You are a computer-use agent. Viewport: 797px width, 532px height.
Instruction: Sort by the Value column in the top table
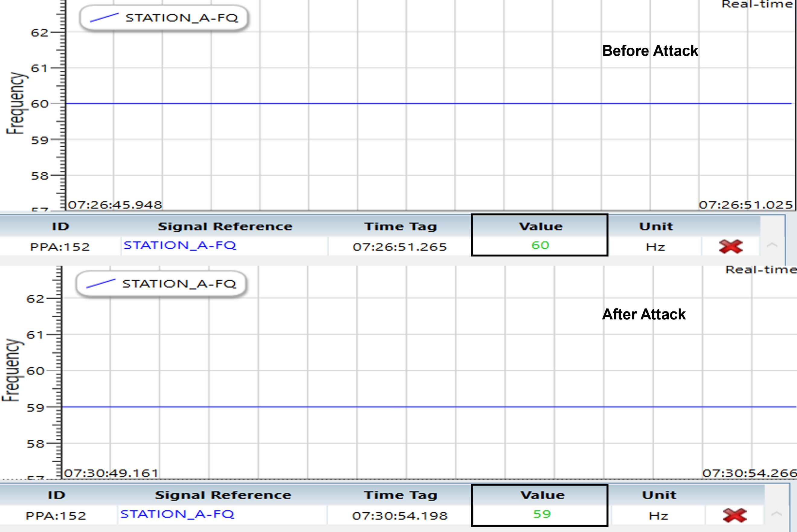(541, 226)
